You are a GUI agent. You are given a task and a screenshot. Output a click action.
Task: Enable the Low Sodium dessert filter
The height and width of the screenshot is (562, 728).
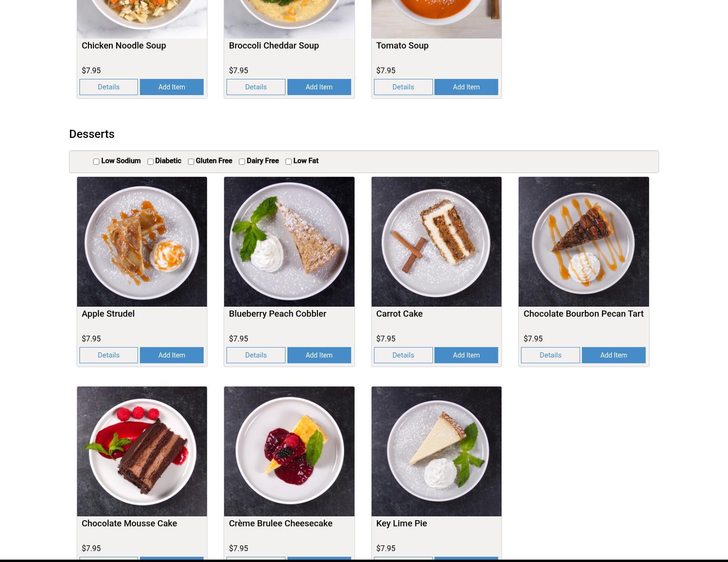tap(96, 162)
